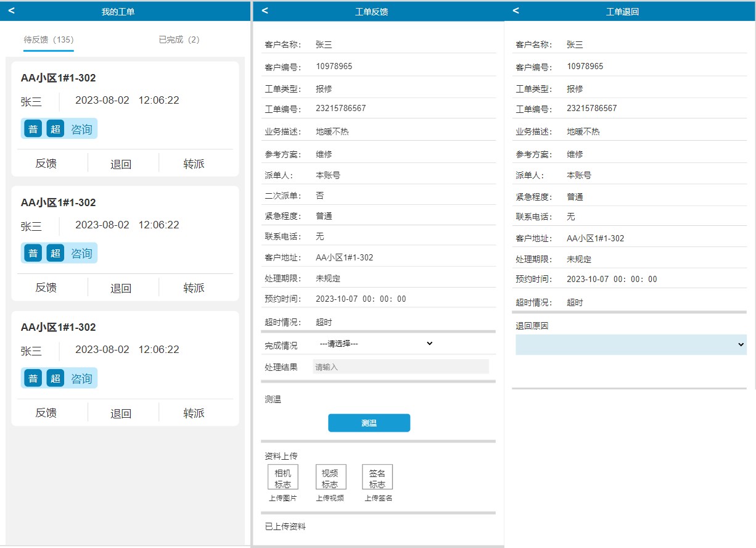Click the 普 badge on the second work order
Image resolution: width=756 pixels, height=548 pixels.
(33, 253)
